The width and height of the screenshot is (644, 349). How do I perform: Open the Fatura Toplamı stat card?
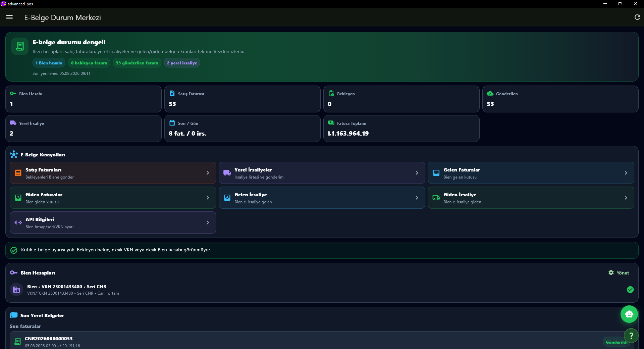[x=401, y=129]
